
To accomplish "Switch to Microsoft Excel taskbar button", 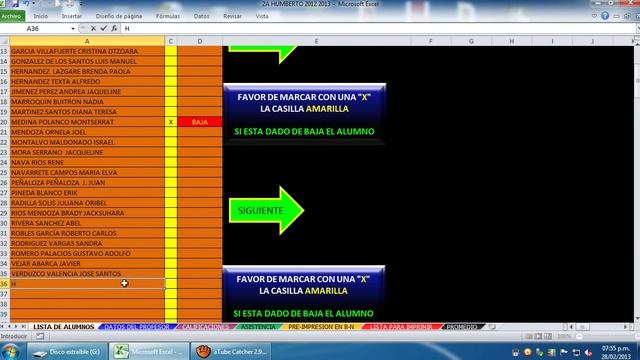I will point(149,351).
